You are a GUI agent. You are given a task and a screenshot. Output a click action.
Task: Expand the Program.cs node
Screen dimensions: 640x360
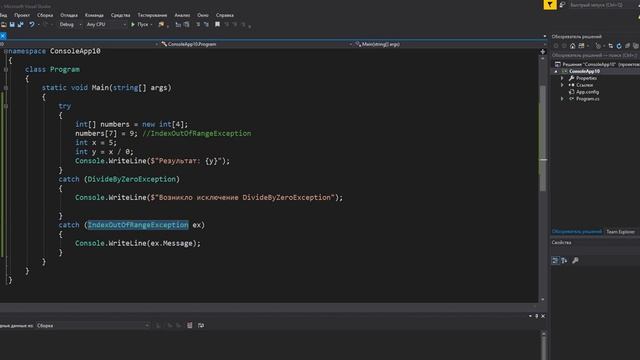coord(562,99)
